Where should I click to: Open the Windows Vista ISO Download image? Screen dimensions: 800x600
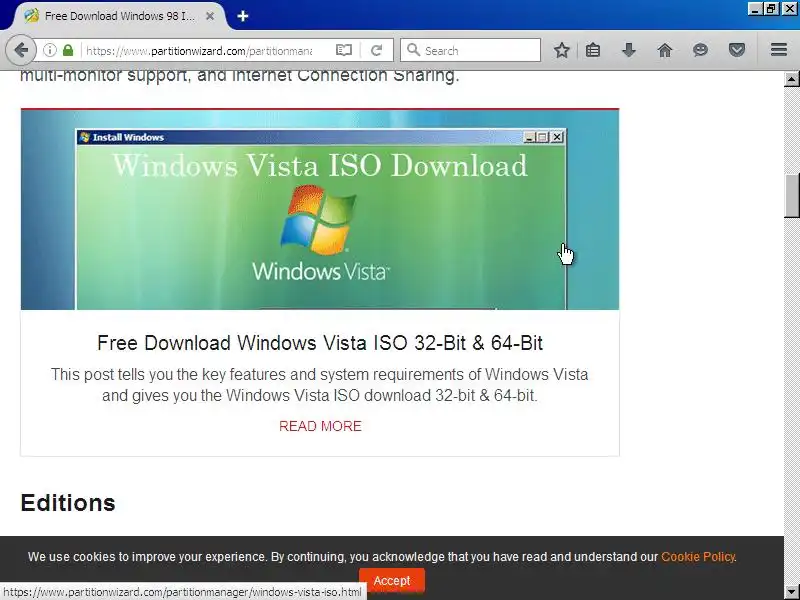click(x=320, y=209)
